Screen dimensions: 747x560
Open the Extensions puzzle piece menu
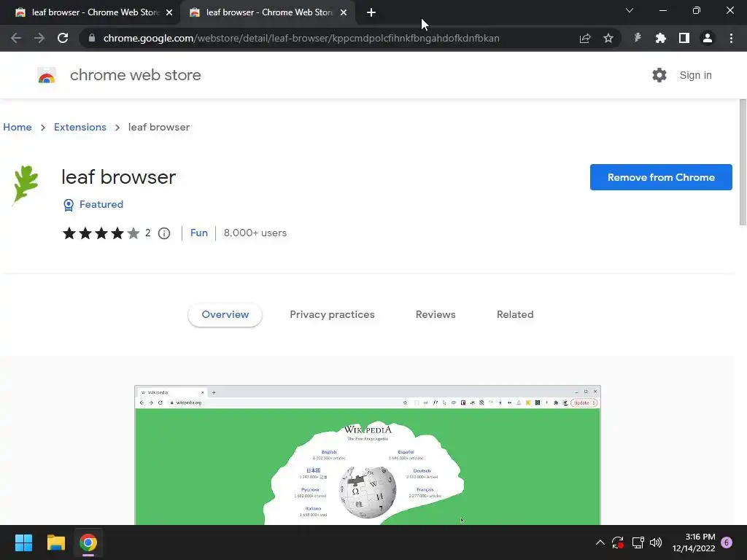tap(661, 38)
